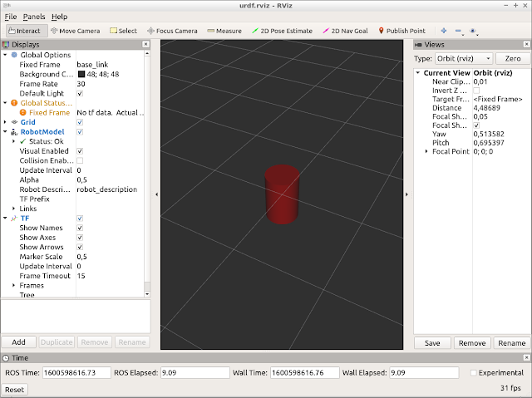Image resolution: width=532 pixels, height=398 pixels.
Task: Click the Wall Elapsed field
Action: pyautogui.click(x=424, y=372)
